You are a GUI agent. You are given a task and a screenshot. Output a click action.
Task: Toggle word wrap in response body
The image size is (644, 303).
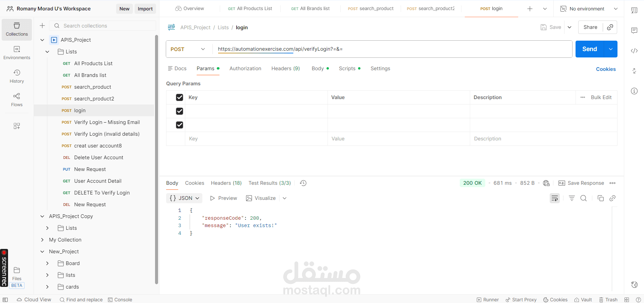(x=555, y=198)
